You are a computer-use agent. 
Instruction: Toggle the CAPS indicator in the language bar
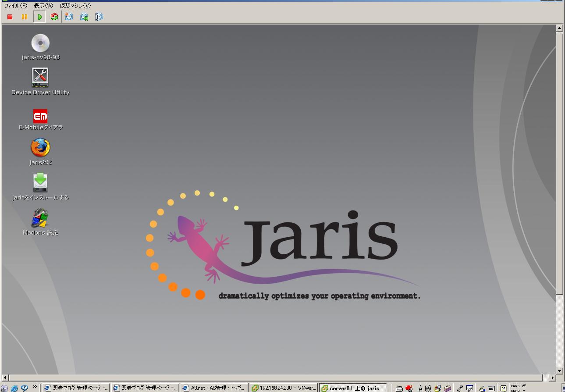tap(515, 386)
